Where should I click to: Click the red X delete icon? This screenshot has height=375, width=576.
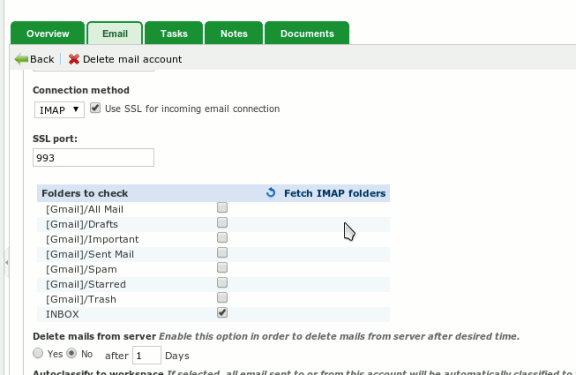click(74, 59)
